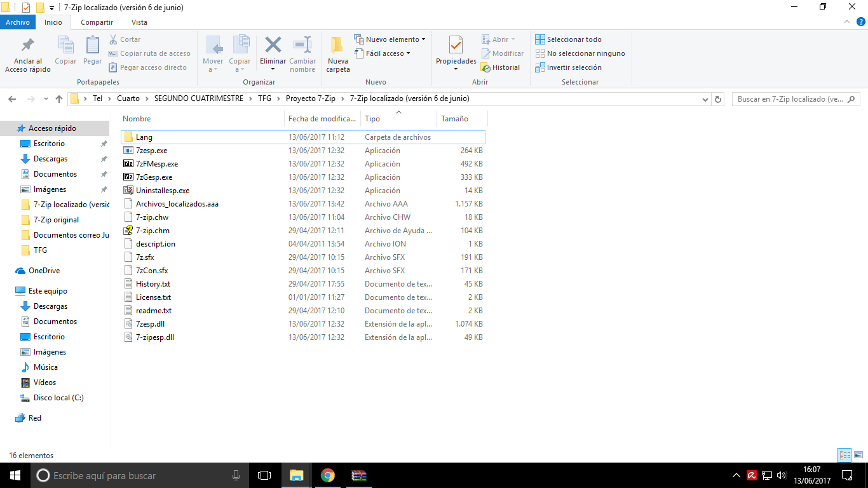
Task: Open Google Chrome from the taskbar
Action: point(328,475)
